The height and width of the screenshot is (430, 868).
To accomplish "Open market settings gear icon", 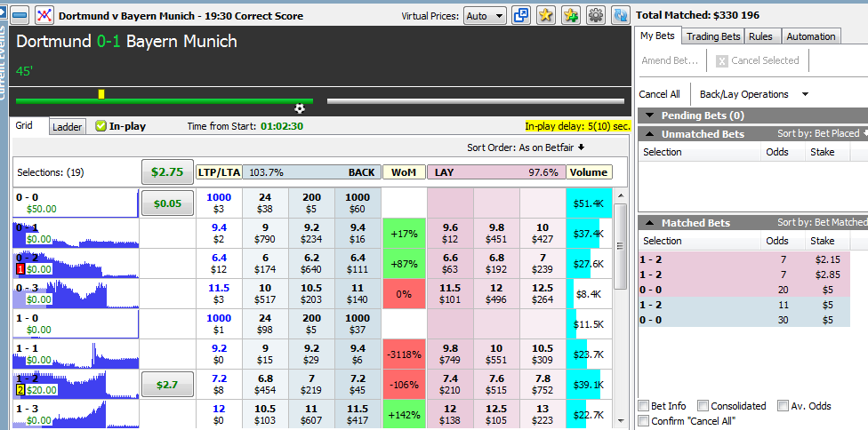I will point(596,15).
